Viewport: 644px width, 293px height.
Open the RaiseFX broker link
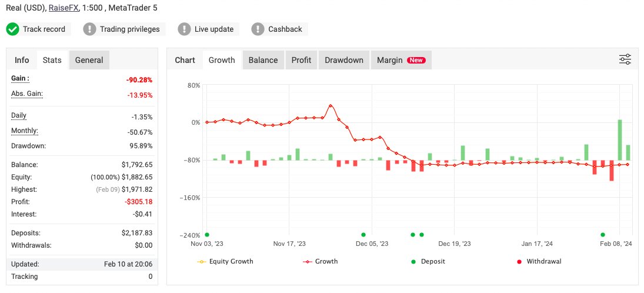[x=63, y=8]
